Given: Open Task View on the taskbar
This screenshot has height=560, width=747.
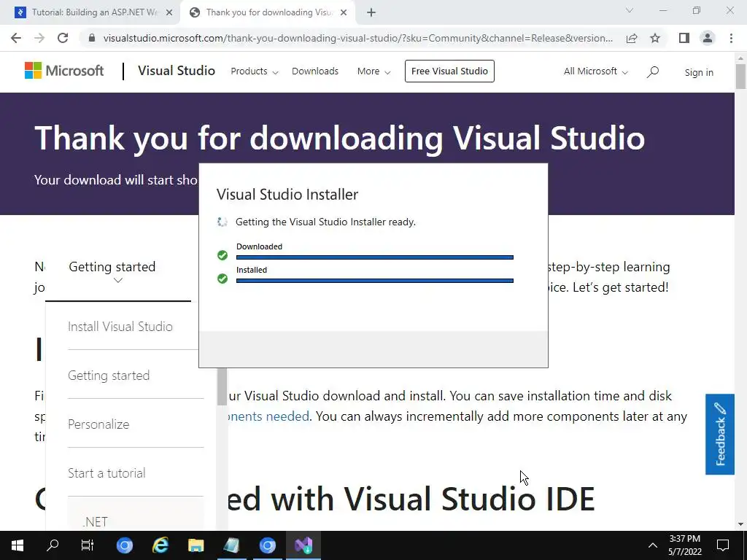Looking at the screenshot, I should pos(88,545).
